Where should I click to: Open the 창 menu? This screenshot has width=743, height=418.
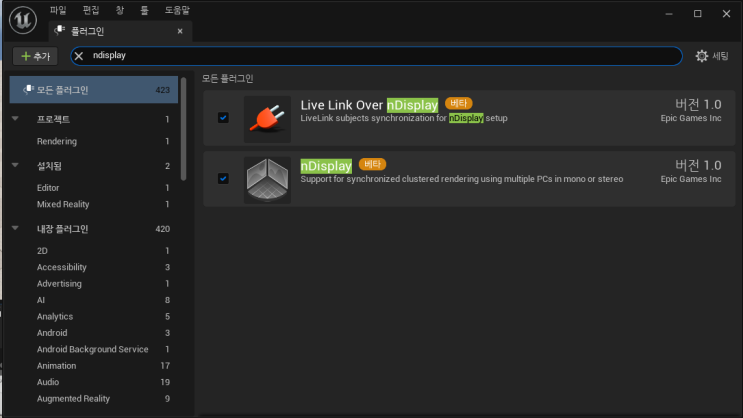click(x=120, y=10)
